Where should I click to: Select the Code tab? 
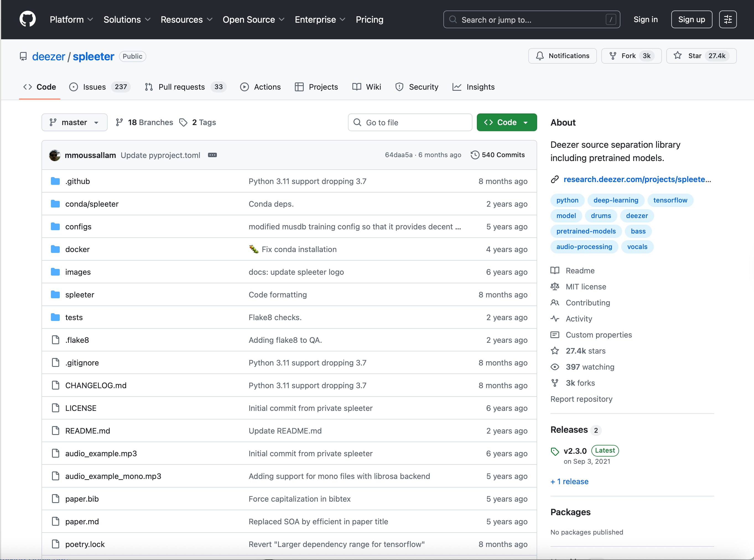pyautogui.click(x=40, y=87)
